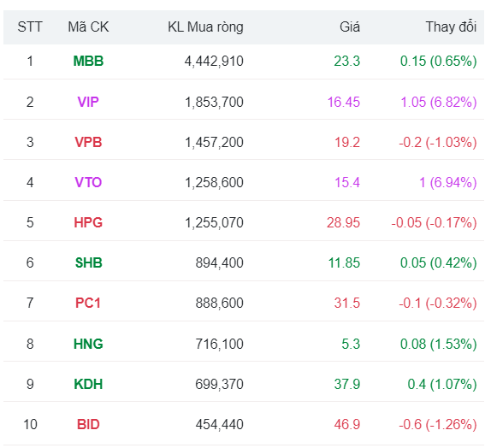Select net buy volume 1,853,700

coord(214,102)
